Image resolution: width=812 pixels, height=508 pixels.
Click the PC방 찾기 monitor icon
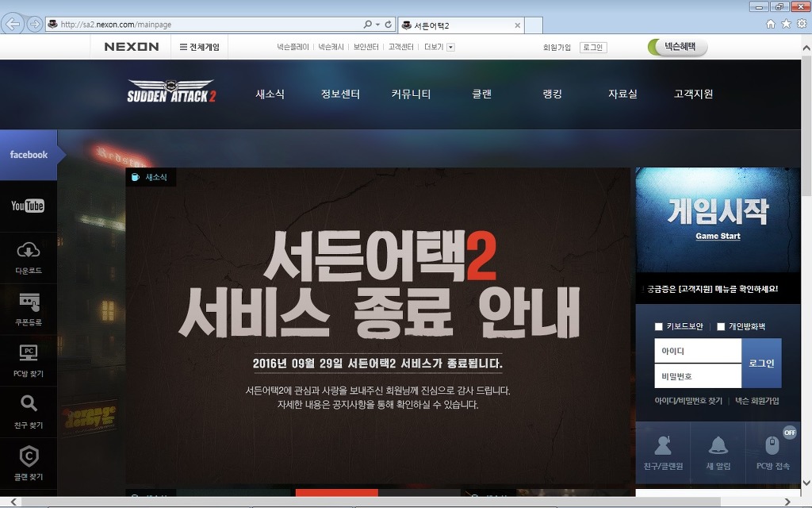(x=29, y=353)
